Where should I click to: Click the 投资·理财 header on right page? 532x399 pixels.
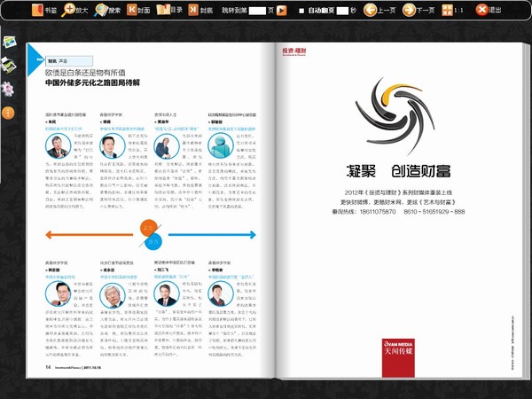[x=294, y=51]
